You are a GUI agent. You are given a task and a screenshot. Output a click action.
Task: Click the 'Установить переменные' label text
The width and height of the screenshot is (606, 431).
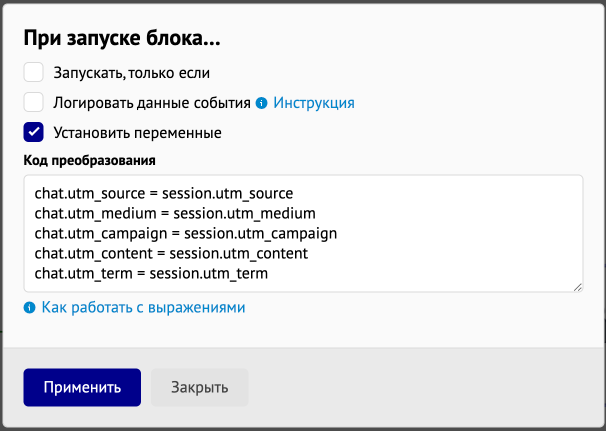(x=137, y=133)
